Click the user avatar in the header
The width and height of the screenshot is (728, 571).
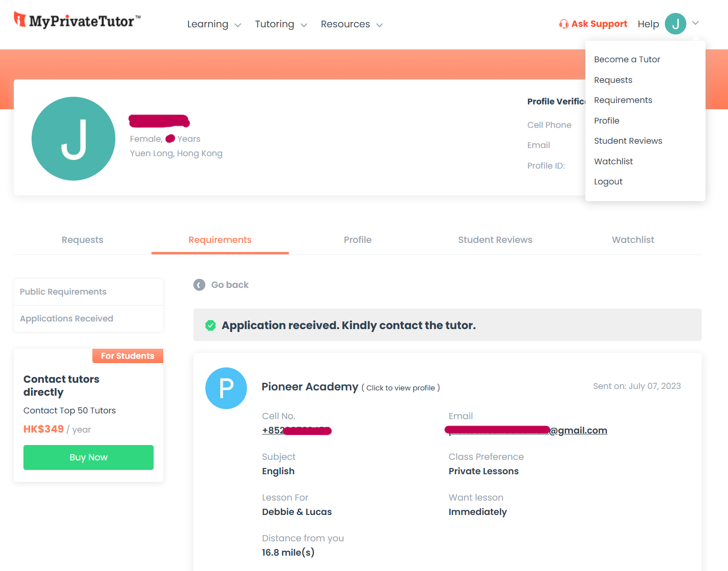pos(675,23)
